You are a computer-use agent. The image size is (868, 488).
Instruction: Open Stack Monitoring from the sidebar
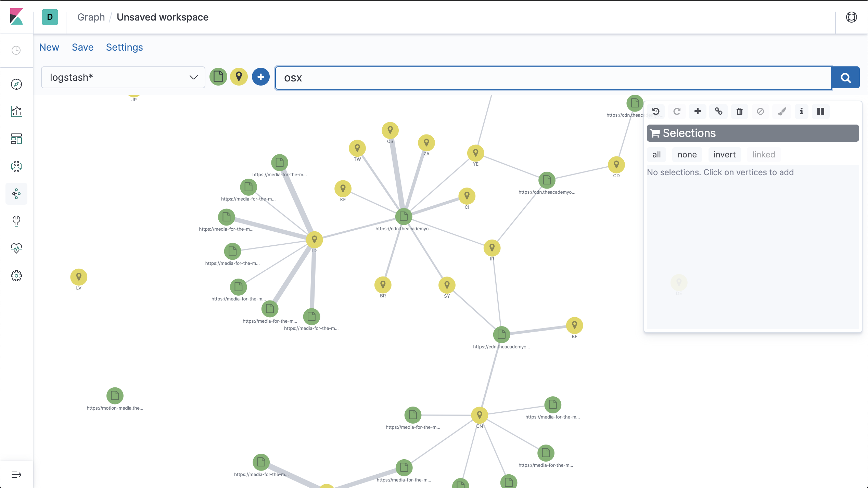coord(16,248)
